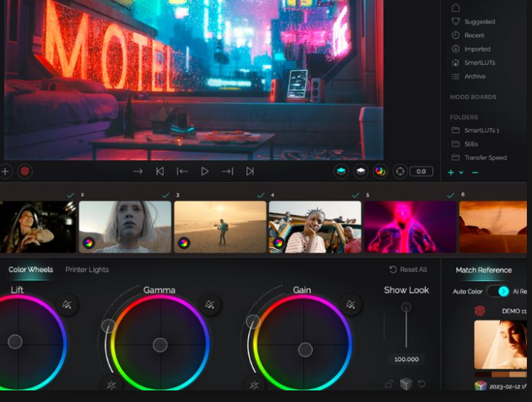Switch to the Color Wheels tab
The width and height of the screenshot is (532, 402).
tap(30, 270)
